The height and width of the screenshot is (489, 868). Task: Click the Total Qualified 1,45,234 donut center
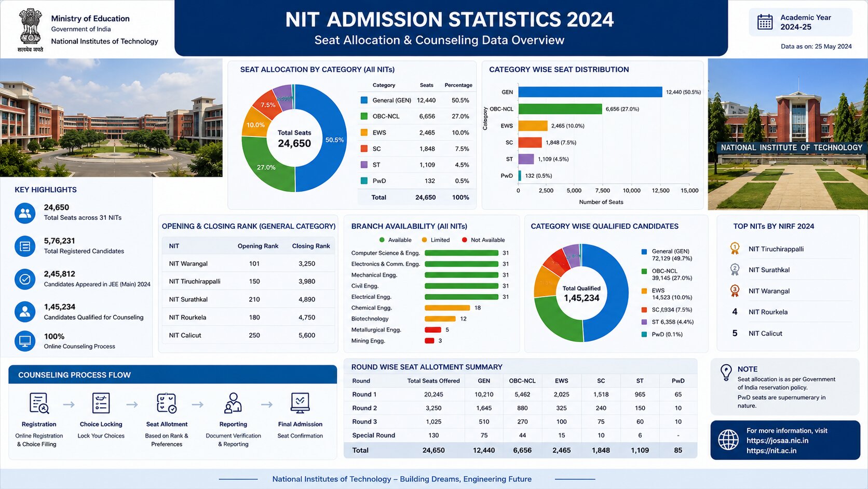[x=581, y=294]
